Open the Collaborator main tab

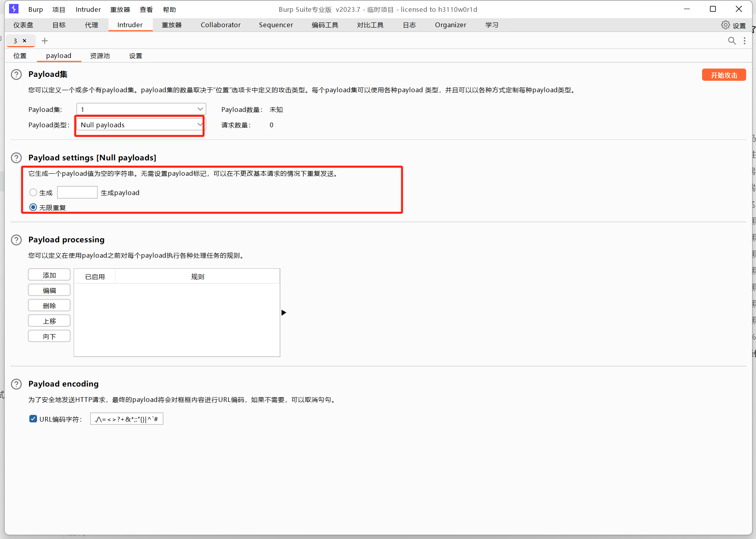point(220,25)
